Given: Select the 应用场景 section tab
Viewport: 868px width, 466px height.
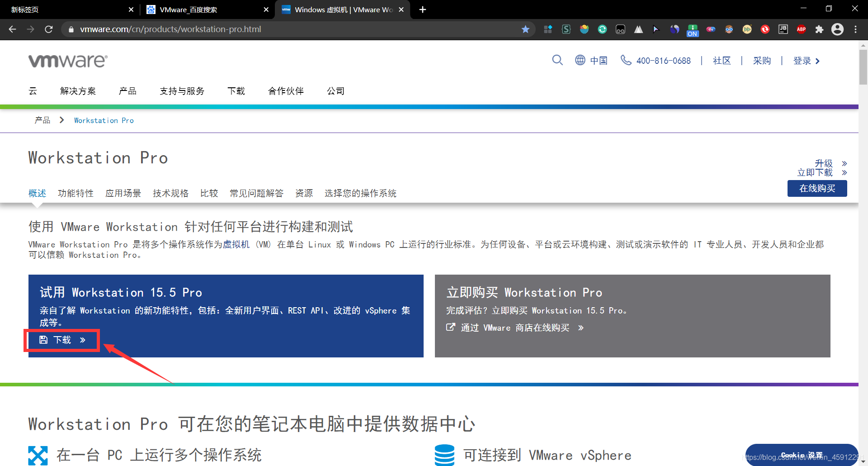Looking at the screenshot, I should click(123, 193).
